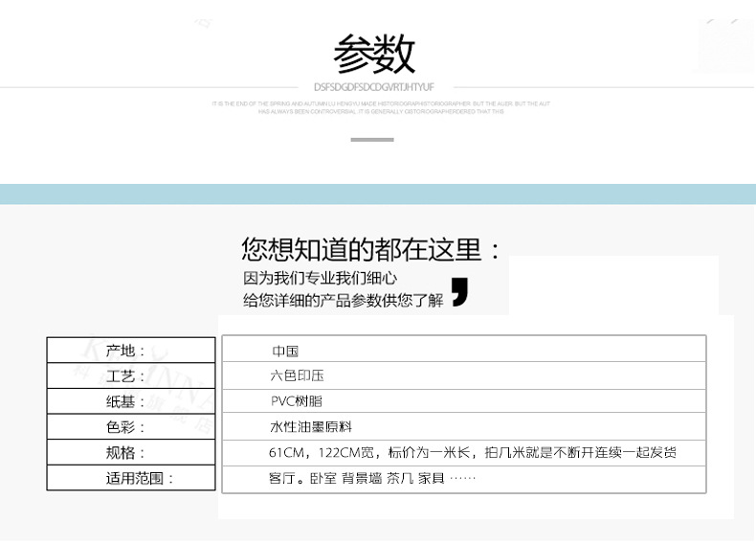The width and height of the screenshot is (756, 545).
Task: Select the 色彩 label cell
Action: tap(131, 427)
